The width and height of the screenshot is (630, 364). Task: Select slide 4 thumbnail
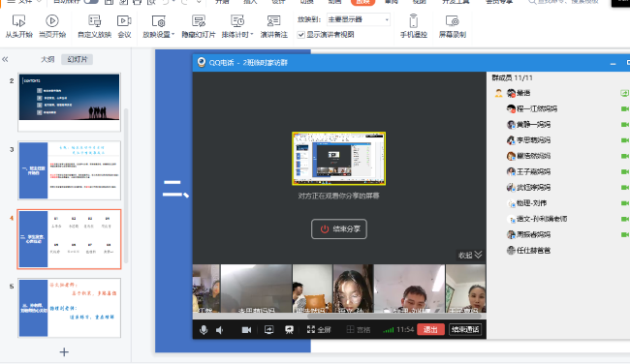coord(69,239)
